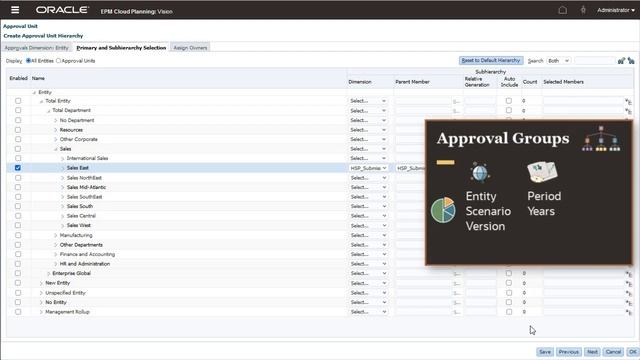The width and height of the screenshot is (640, 360).
Task: Click Relative Generation field for Total Entity
Action: 480,101
